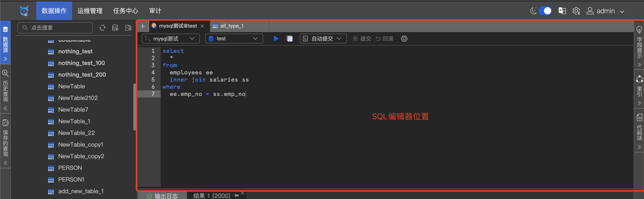
Task: Click the new query tab plus icon
Action: coord(143,26)
